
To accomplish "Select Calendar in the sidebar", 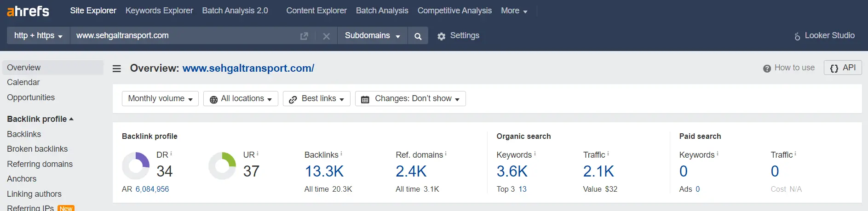I will click(x=23, y=82).
